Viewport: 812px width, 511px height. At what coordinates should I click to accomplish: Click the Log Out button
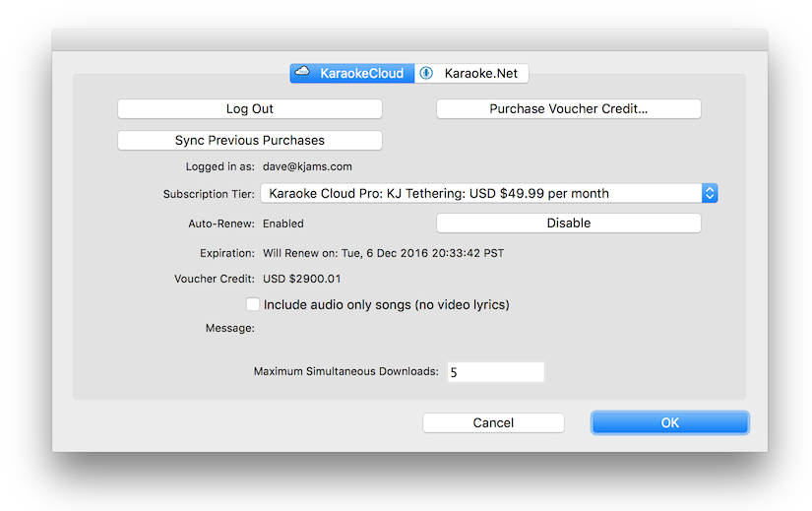tap(250, 109)
